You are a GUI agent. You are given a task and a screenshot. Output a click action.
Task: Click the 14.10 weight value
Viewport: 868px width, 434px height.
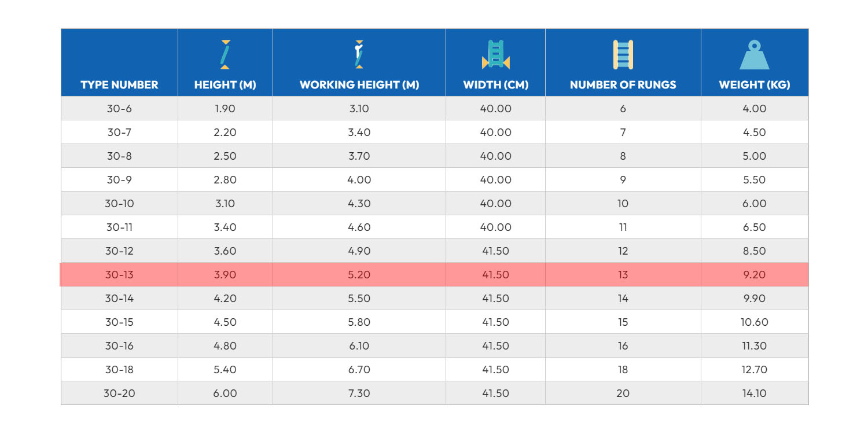point(753,393)
